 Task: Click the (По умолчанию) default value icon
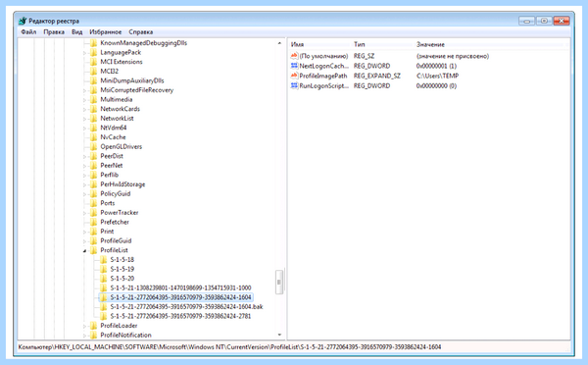tap(294, 56)
